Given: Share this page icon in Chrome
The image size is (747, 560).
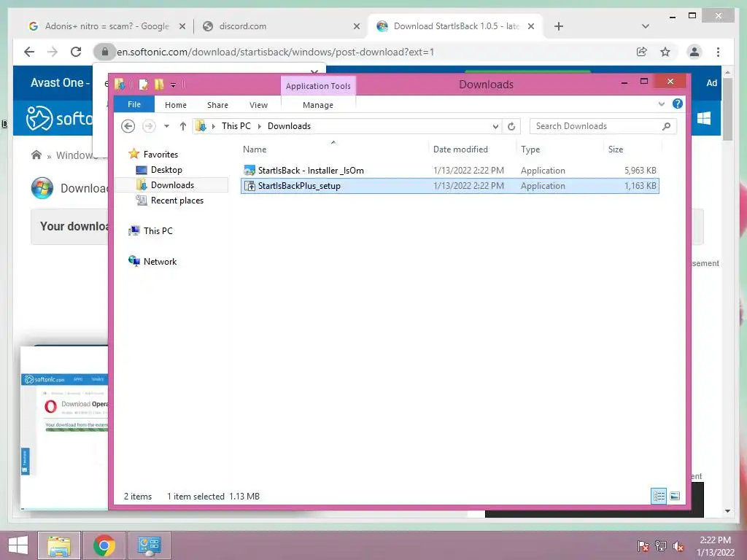Looking at the screenshot, I should tap(642, 52).
